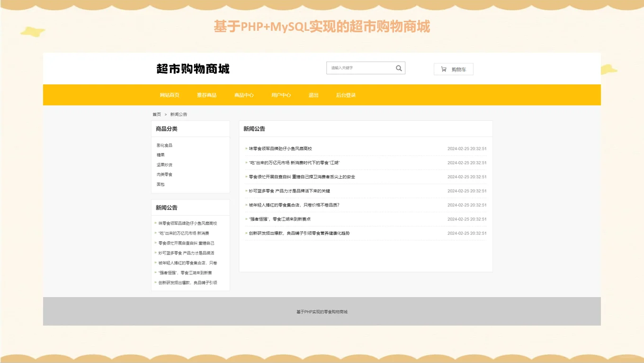Click the magnifier search icon
644x363 pixels.
[x=399, y=68]
